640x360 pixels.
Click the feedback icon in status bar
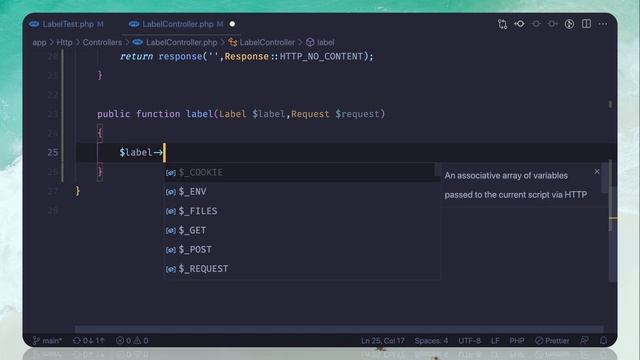tap(584, 340)
